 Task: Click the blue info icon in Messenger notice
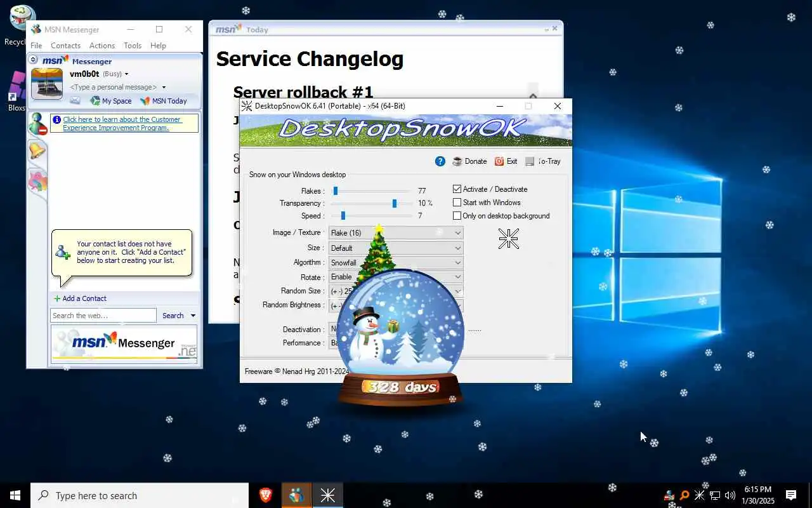(56, 119)
